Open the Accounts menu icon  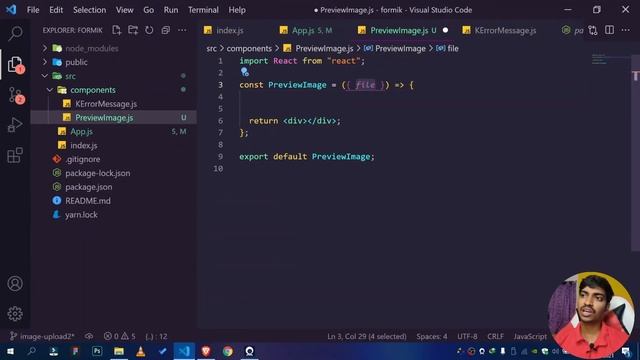[x=15, y=283]
